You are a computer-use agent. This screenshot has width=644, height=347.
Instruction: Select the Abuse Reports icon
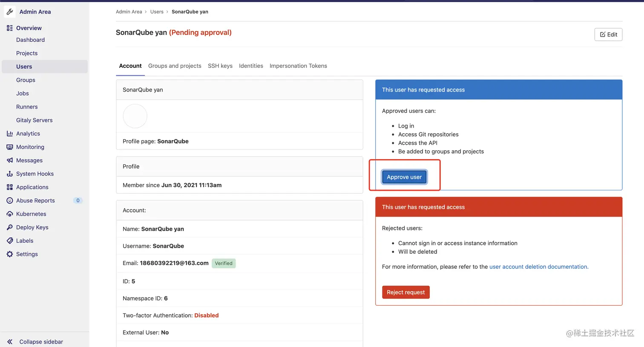[10, 200]
